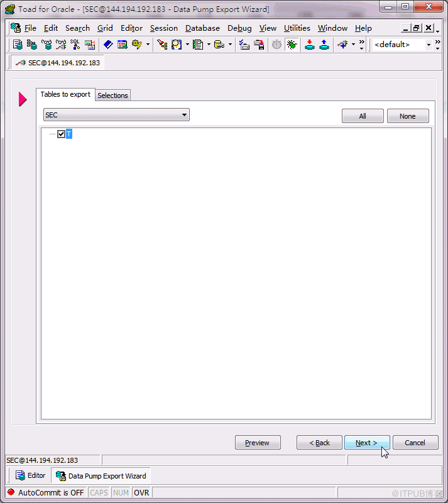Viewport: 448px width, 503px height.
Task: Open the Schema Browser toolbar icon
Action: tap(32, 45)
